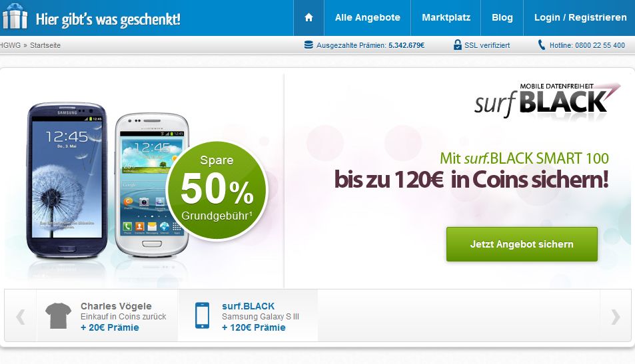Open the Marktplatz menu item
Image resolution: width=635 pixels, height=364 pixels.
pyautogui.click(x=446, y=17)
